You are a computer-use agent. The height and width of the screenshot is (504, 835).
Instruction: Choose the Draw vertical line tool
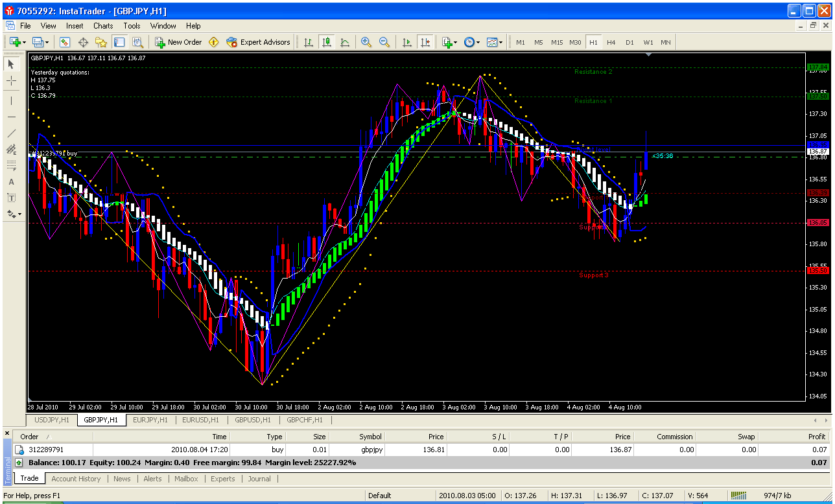click(11, 100)
